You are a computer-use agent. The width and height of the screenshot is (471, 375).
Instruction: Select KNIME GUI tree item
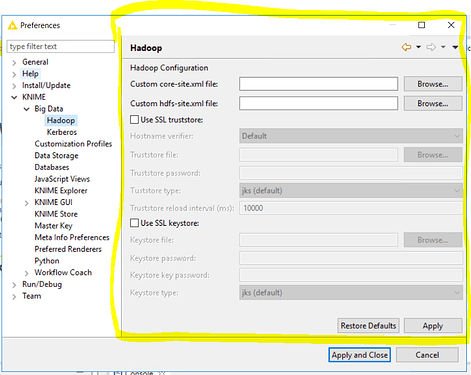point(53,202)
